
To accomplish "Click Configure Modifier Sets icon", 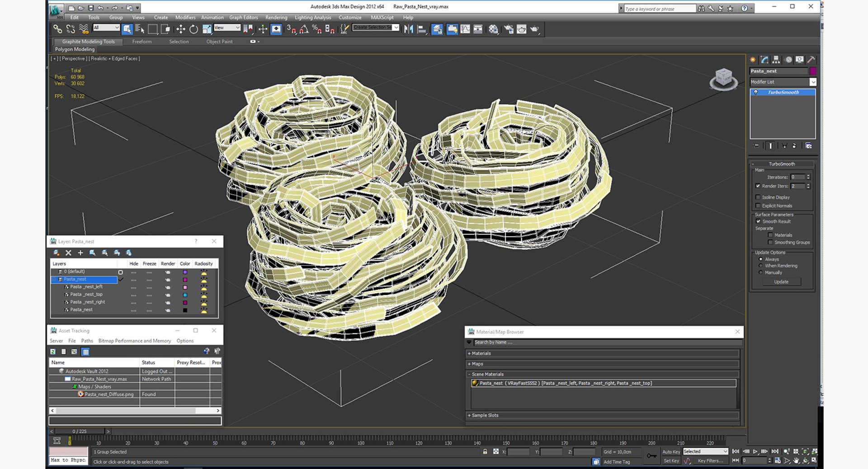I will [x=809, y=146].
